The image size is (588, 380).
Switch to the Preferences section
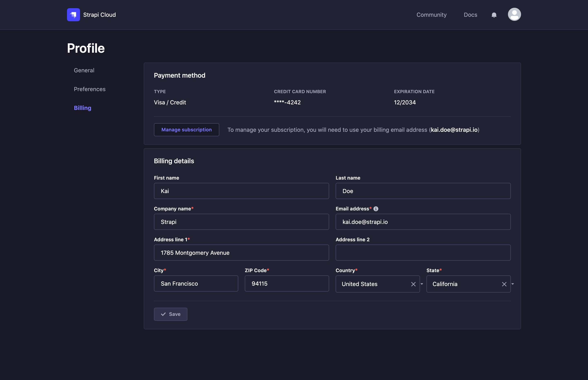click(89, 89)
